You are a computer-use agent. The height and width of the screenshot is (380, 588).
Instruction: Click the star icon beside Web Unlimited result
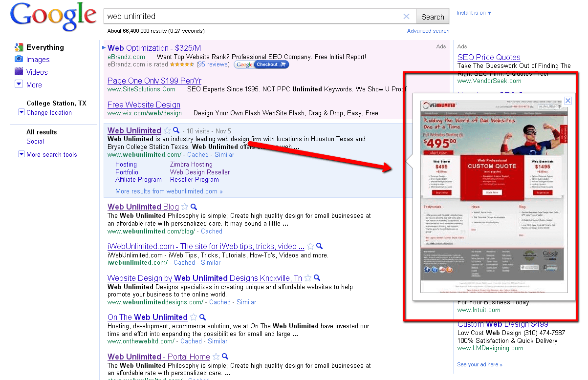pos(167,131)
